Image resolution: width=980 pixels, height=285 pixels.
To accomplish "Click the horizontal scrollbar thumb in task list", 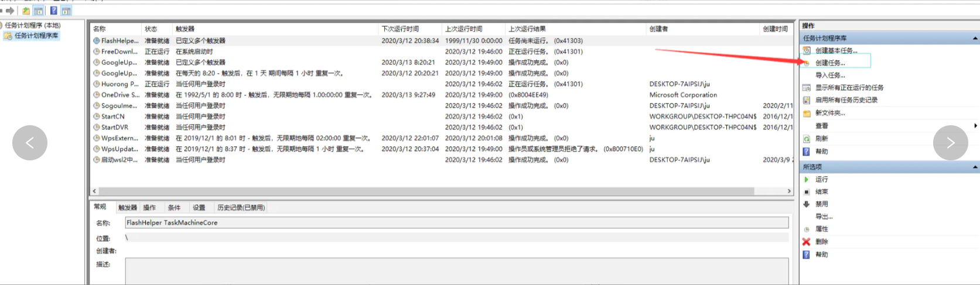I will point(426,191).
